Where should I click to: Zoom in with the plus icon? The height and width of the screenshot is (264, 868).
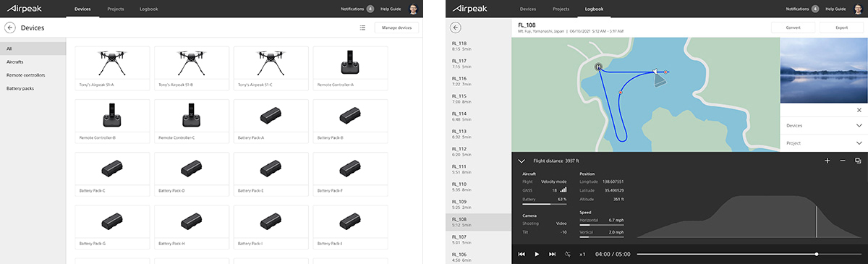click(x=827, y=161)
